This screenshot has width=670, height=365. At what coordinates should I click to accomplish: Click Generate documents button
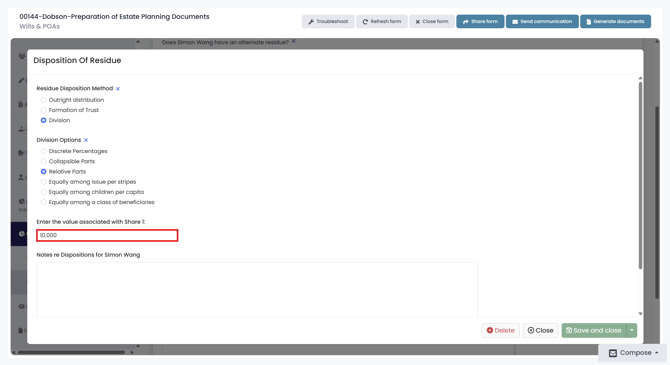coord(615,21)
